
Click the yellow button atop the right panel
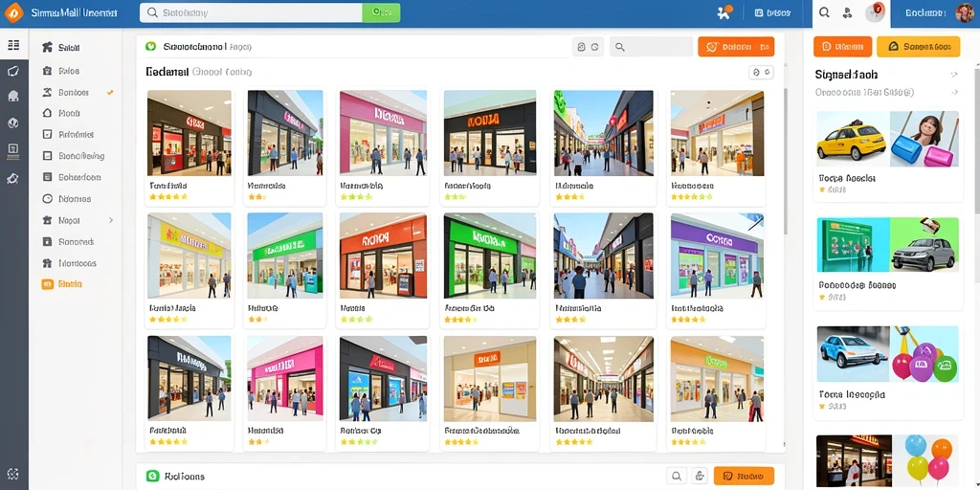pyautogui.click(x=918, y=46)
